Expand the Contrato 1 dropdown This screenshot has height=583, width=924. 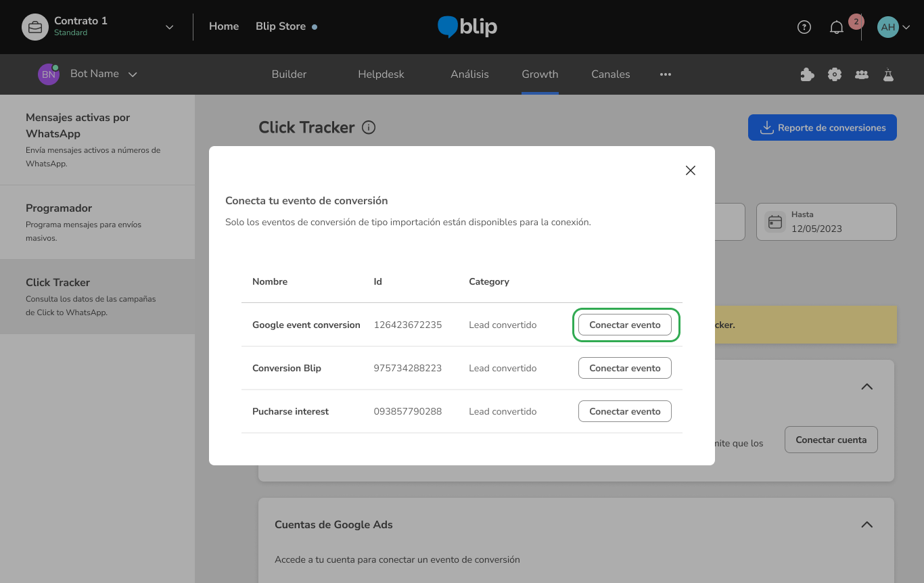coord(169,27)
